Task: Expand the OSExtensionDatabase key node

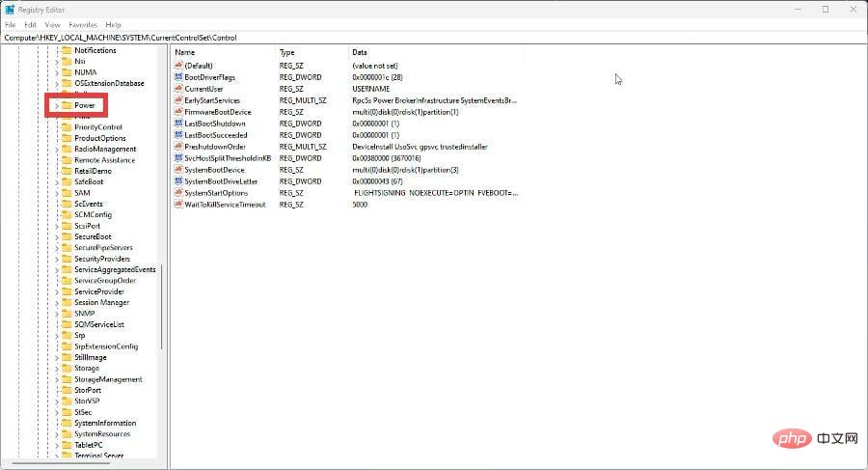Action: tap(57, 84)
